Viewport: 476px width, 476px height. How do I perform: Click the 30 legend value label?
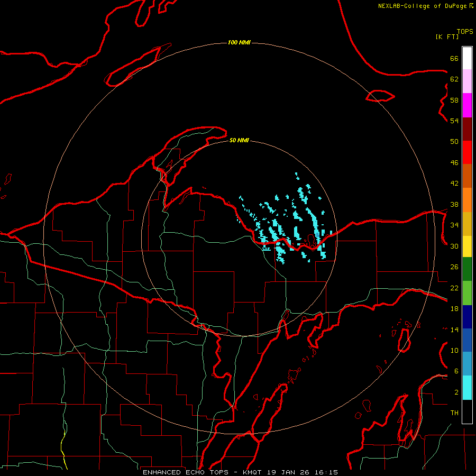(454, 246)
